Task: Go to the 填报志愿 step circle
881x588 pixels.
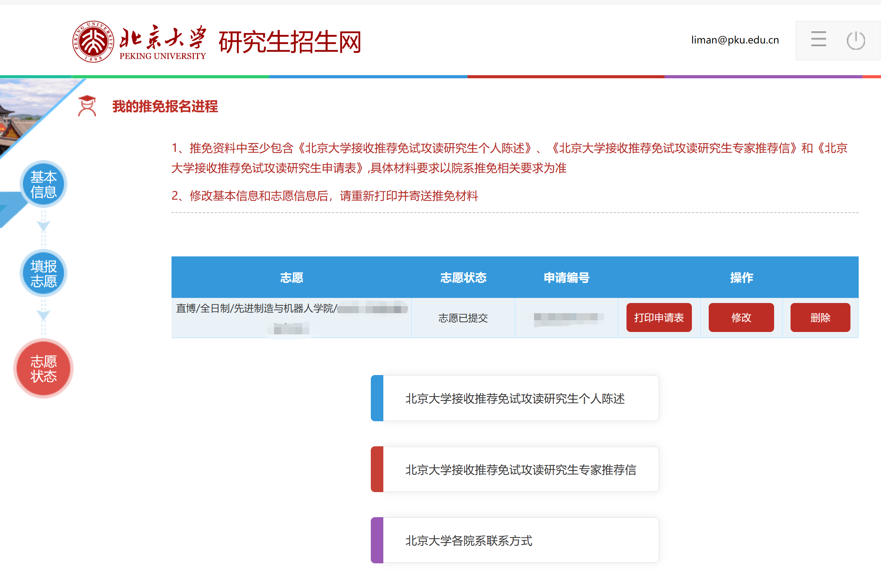Action: [x=43, y=273]
